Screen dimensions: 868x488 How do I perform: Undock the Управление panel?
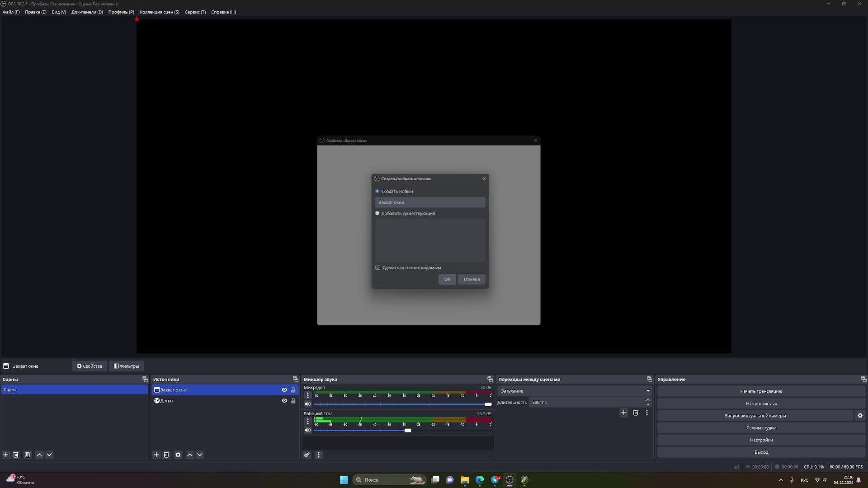click(864, 380)
